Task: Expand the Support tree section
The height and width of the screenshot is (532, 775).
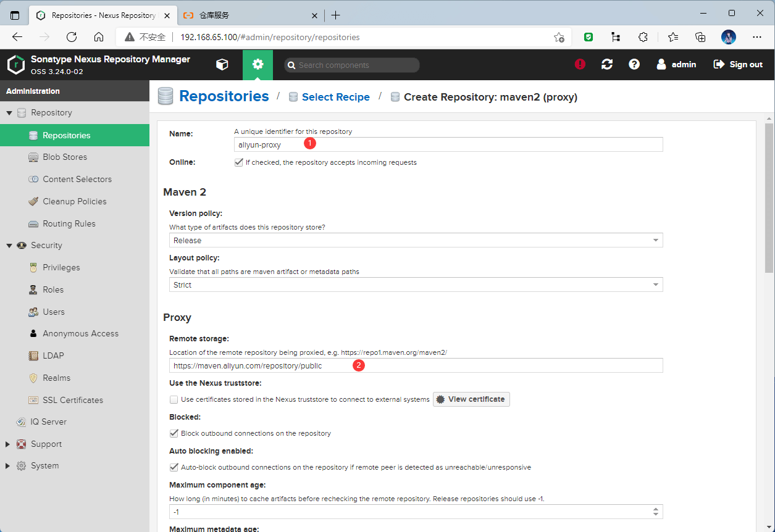Action: point(8,444)
